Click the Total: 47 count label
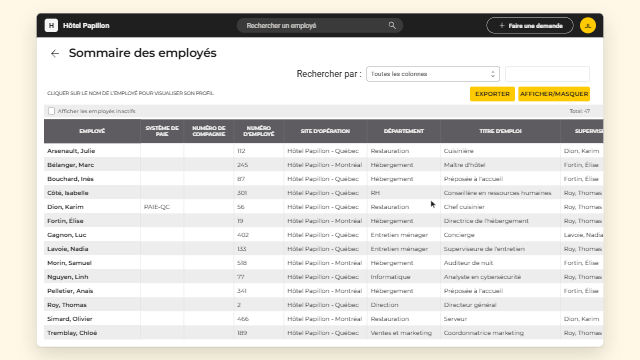This screenshot has height=360, width=640. coord(580,111)
